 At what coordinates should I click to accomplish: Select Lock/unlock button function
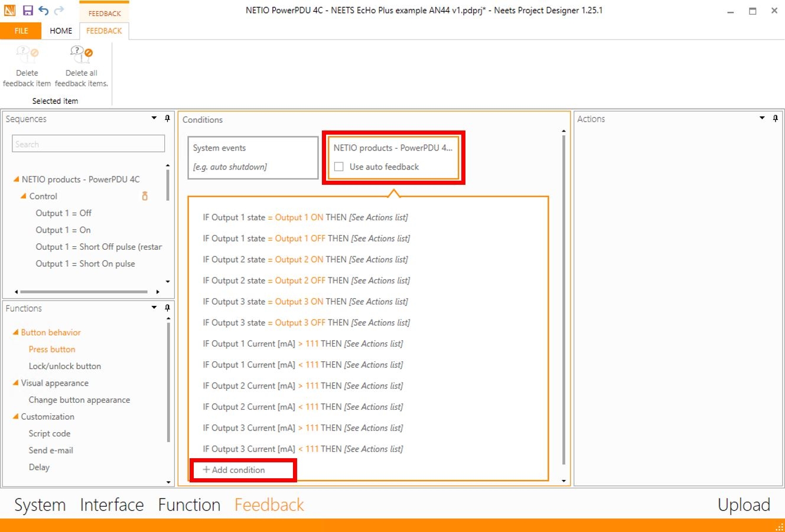point(65,367)
